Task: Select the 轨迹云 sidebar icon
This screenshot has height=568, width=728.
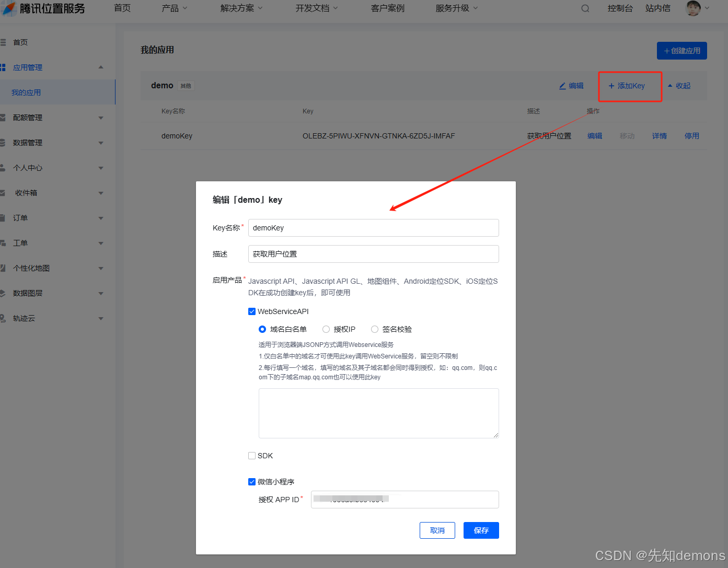Action: (5, 318)
